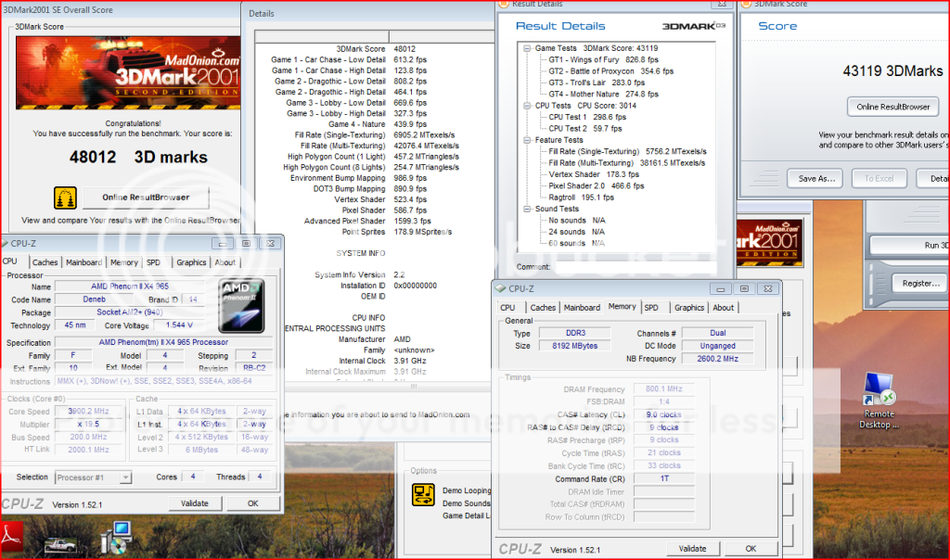Collapse the CPU Tests tree node
The width and height of the screenshot is (950, 560).
(x=527, y=106)
